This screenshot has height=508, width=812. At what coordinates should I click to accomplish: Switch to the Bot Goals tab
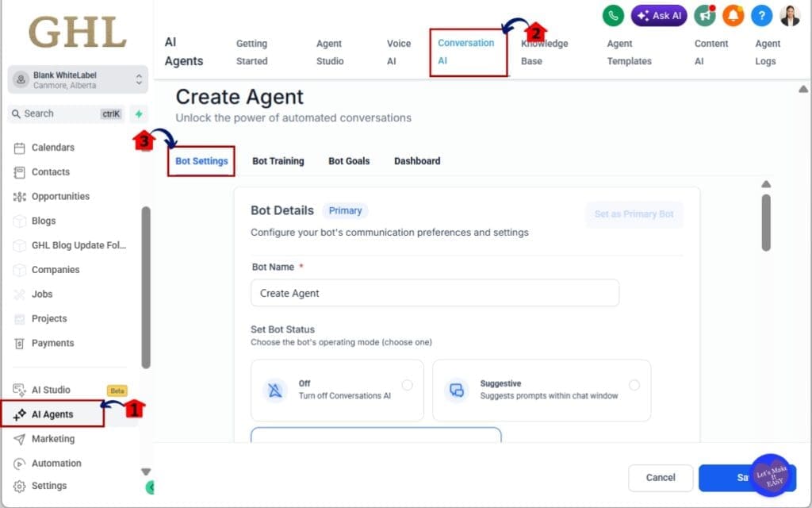(349, 161)
